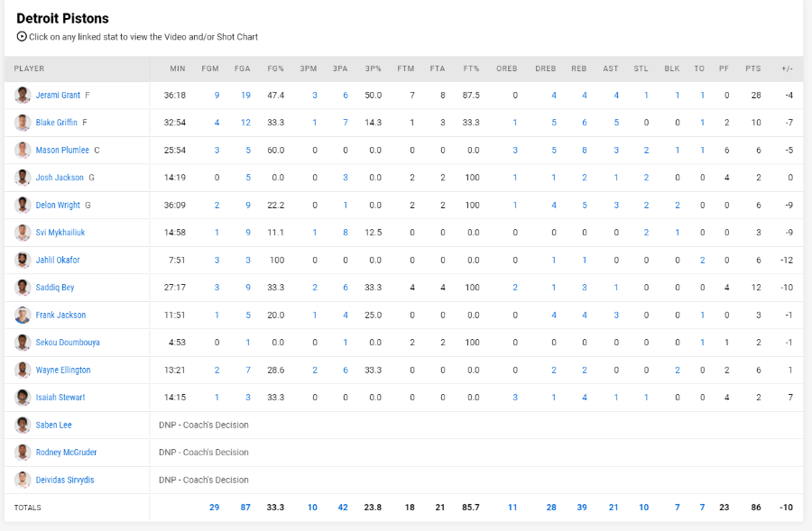View Svi Mykhailiuk's 8 three-point attempts
This screenshot has height=531, width=812.
346,233
